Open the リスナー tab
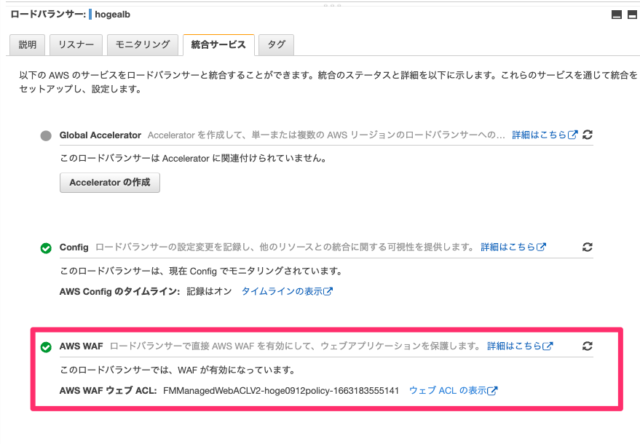The image size is (640, 444). pos(76,44)
